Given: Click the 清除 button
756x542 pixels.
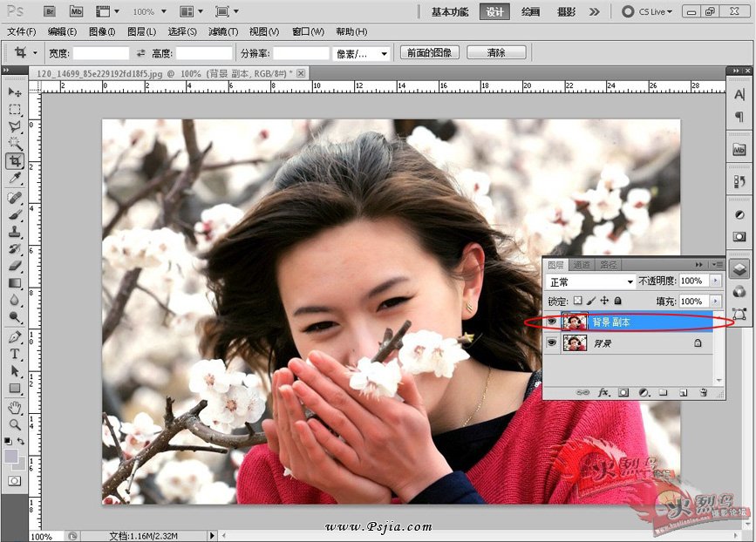Looking at the screenshot, I should tap(496, 52).
